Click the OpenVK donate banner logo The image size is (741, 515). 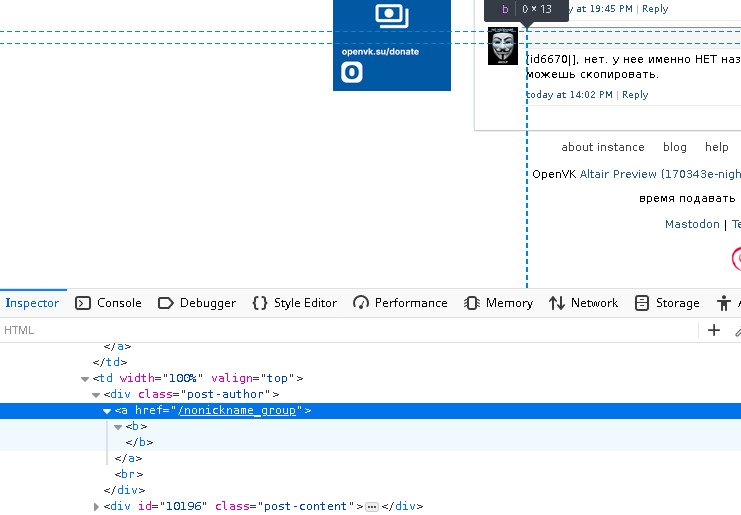point(351,72)
